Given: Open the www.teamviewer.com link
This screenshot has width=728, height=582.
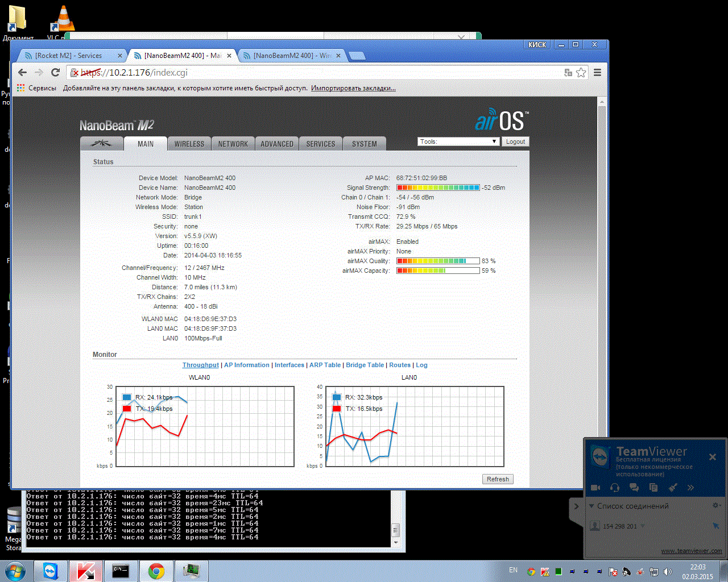Looking at the screenshot, I should (692, 551).
